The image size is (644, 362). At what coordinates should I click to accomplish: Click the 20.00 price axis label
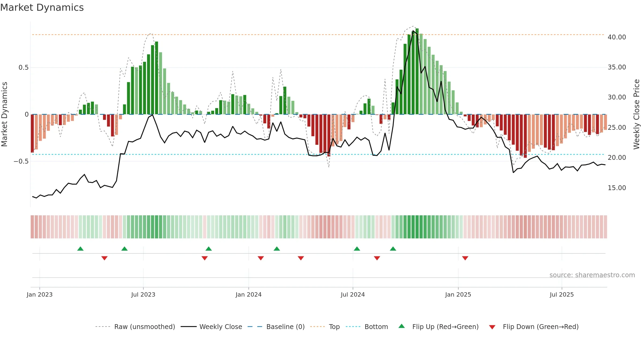617,158
